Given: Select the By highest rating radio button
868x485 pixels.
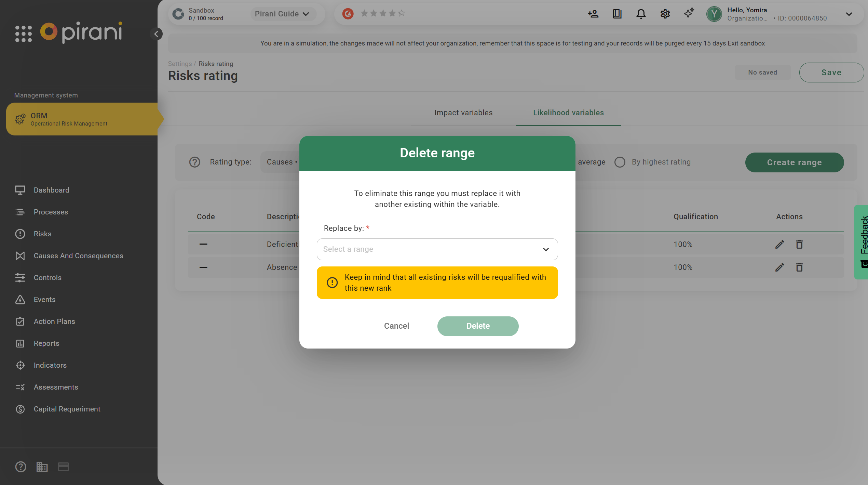Looking at the screenshot, I should (x=620, y=162).
